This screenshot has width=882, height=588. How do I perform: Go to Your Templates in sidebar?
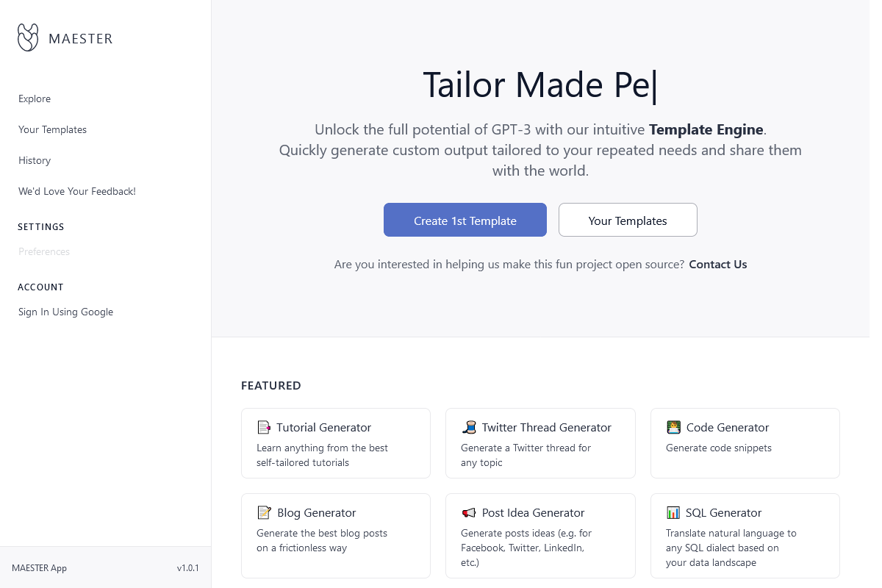pos(52,129)
